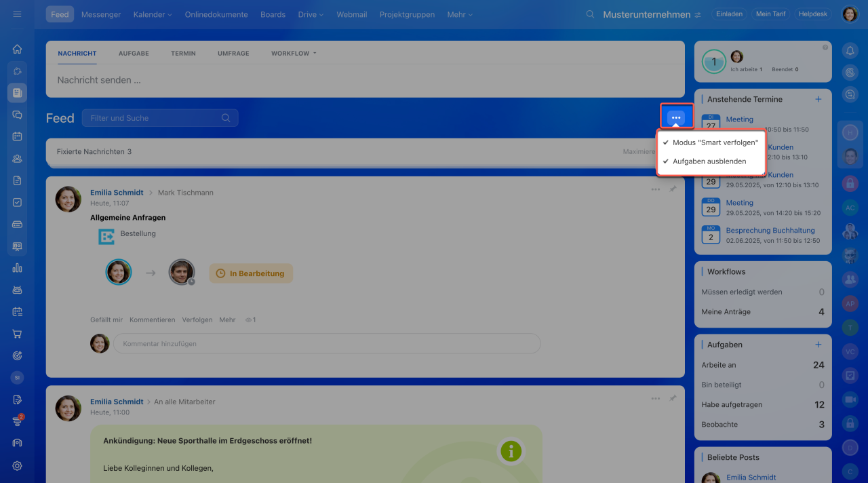868x483 pixels.
Task: Click Gefällt mir on the Bestellung post
Action: (106, 320)
